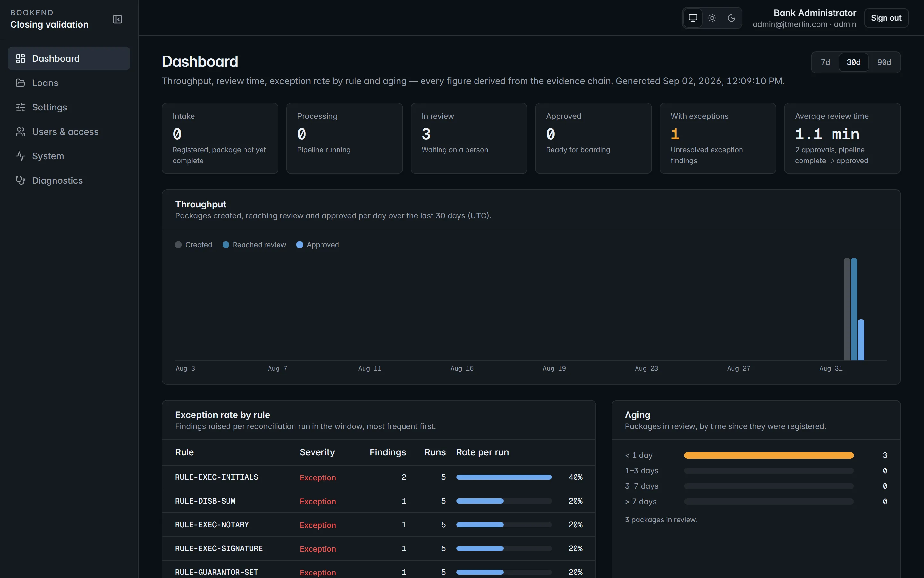Click the RULE-EXEC-NOTARY rule name
924x578 pixels.
tap(212, 524)
